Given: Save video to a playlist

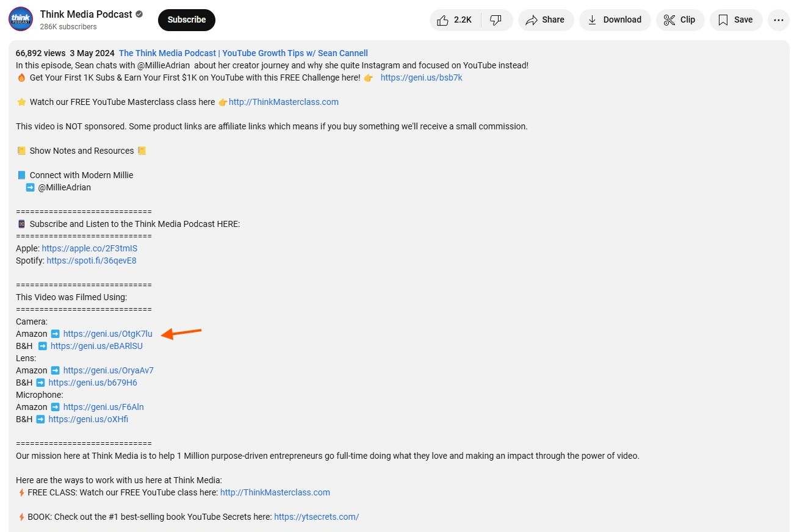Looking at the screenshot, I should pos(735,20).
